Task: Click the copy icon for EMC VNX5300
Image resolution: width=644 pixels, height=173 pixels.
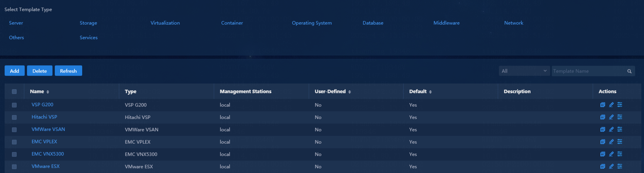Action: [x=602, y=154]
